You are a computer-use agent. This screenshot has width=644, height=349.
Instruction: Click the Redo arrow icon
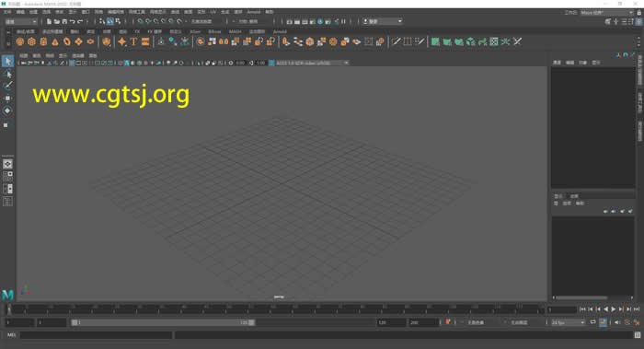tap(80, 21)
